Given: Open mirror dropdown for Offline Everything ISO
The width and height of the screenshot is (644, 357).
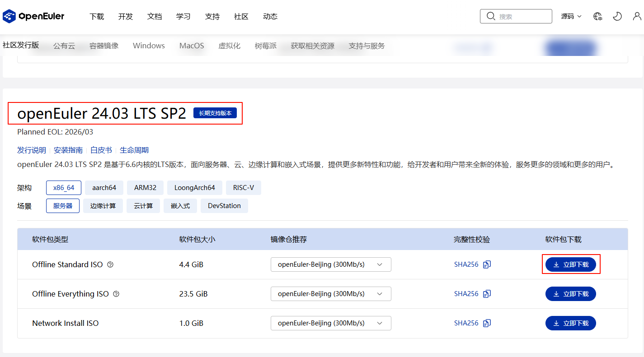Looking at the screenshot, I should pyautogui.click(x=331, y=294).
